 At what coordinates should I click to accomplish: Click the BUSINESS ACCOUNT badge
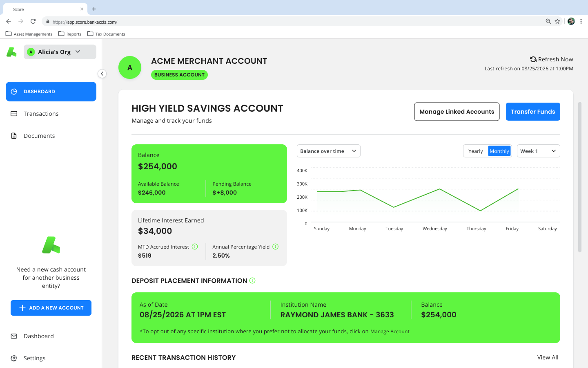pos(179,75)
